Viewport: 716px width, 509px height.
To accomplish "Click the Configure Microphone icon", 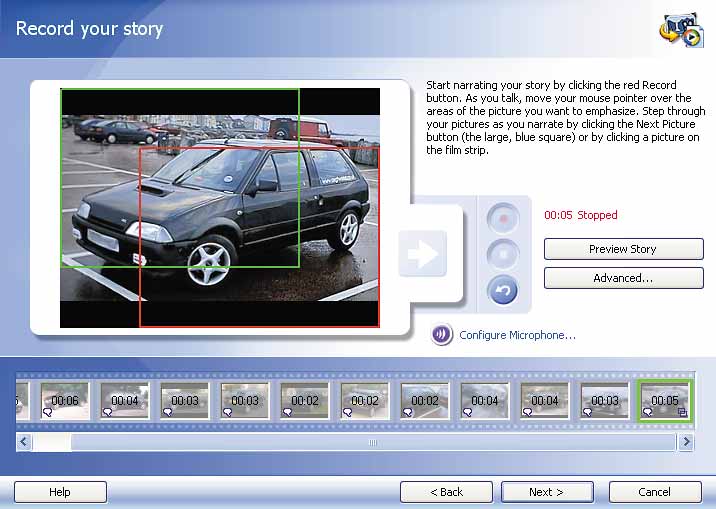I will [442, 335].
